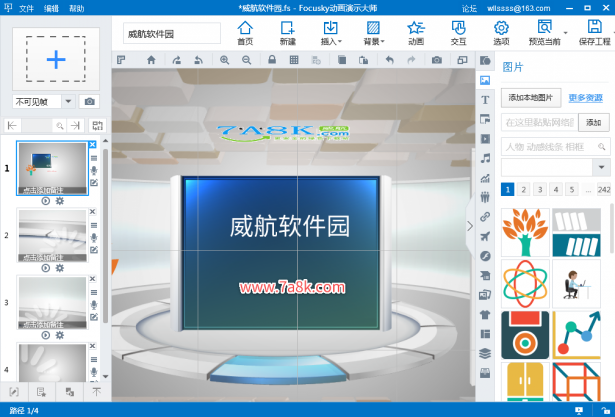This screenshot has width=615, height=417.
Task: Toggle the canvas lock
Action: click(272, 60)
